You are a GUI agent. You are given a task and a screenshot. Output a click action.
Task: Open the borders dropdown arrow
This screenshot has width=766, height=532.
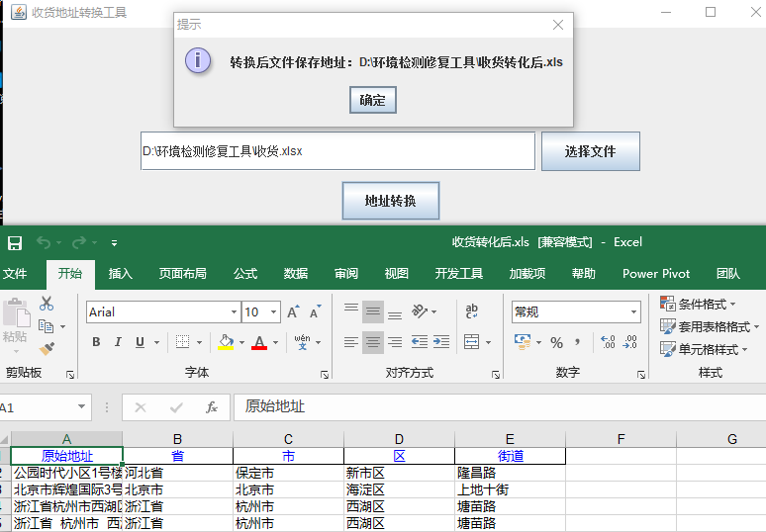pos(199,342)
